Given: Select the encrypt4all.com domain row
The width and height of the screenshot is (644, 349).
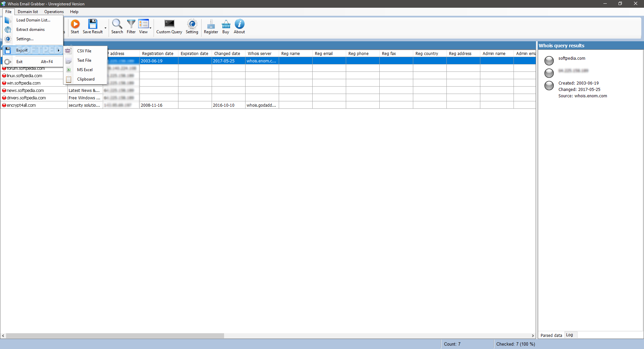Looking at the screenshot, I should click(x=268, y=105).
